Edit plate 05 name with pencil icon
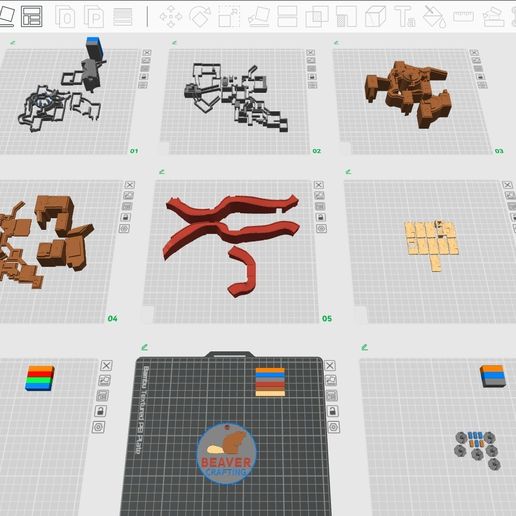 (x=162, y=172)
